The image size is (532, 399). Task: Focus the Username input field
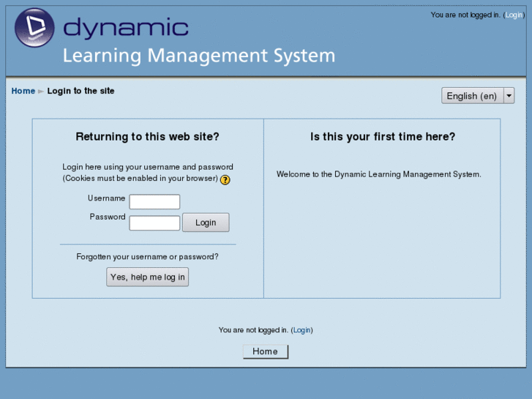click(154, 202)
